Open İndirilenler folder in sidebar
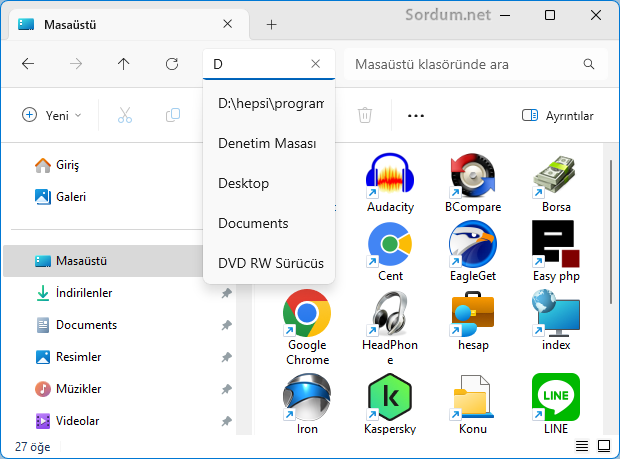Image resolution: width=620 pixels, height=459 pixels. tap(74, 293)
